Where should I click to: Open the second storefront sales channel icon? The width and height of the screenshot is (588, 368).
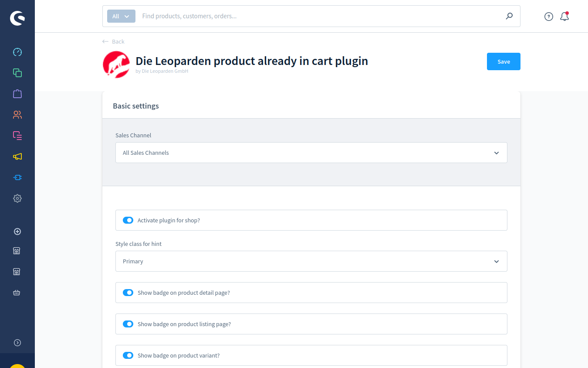click(x=17, y=272)
